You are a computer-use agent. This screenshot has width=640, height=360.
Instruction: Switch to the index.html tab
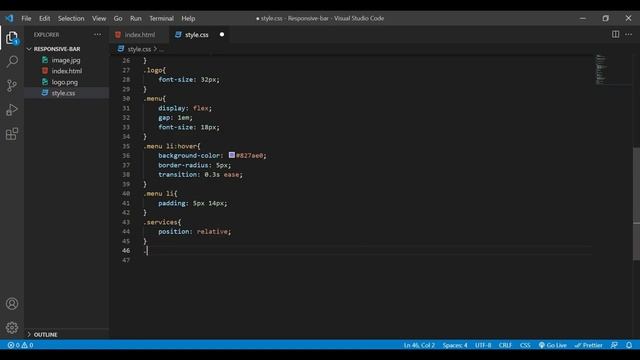[140, 35]
